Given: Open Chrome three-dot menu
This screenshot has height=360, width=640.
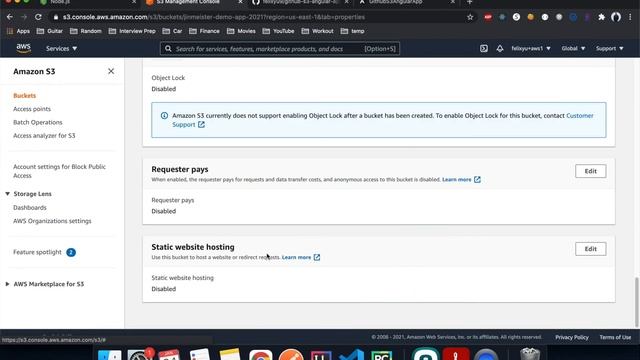Looking at the screenshot, I should tap(630, 17).
